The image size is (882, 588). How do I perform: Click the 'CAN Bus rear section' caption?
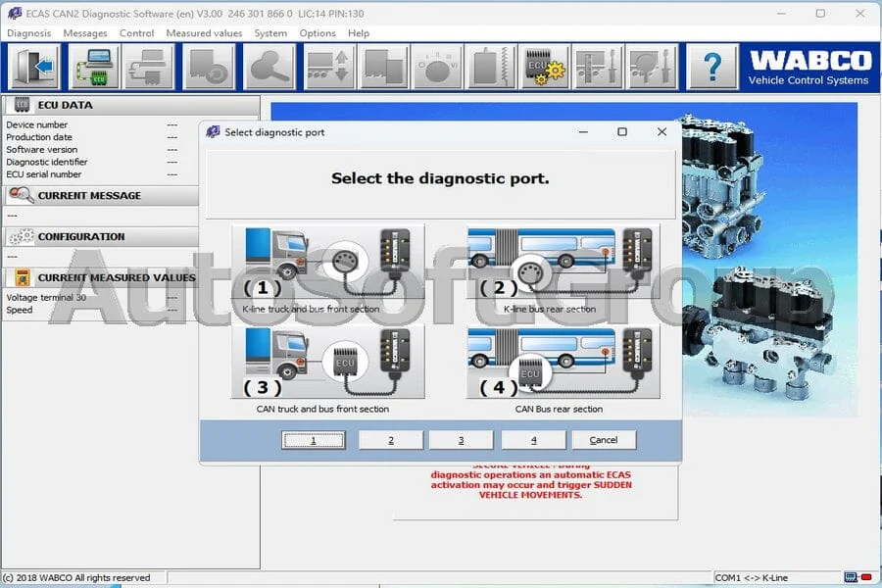click(559, 409)
